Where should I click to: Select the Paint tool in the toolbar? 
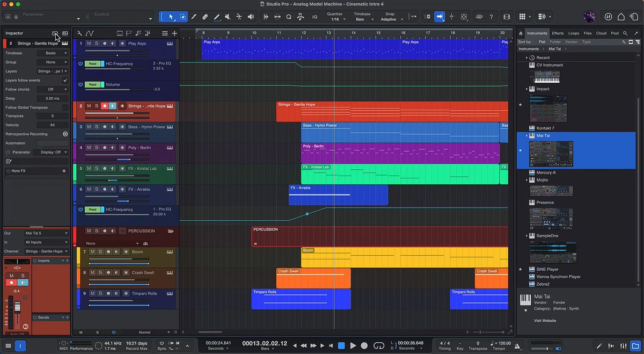pyautogui.click(x=217, y=17)
